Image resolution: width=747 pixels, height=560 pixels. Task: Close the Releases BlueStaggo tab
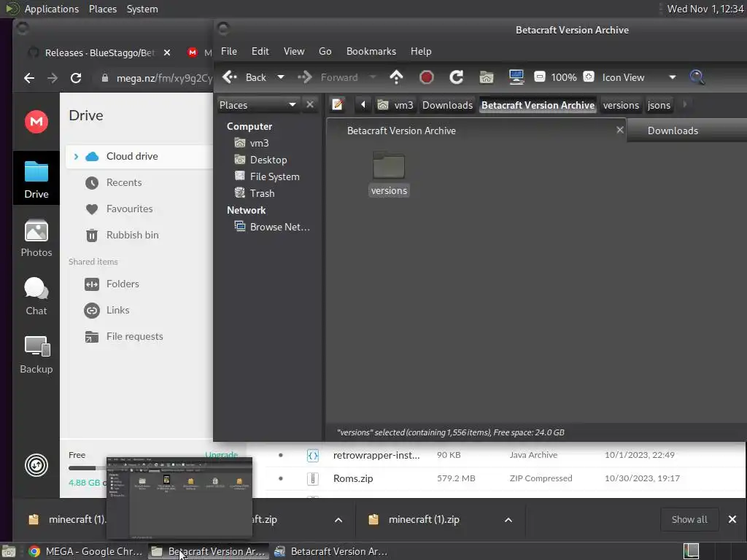(167, 52)
